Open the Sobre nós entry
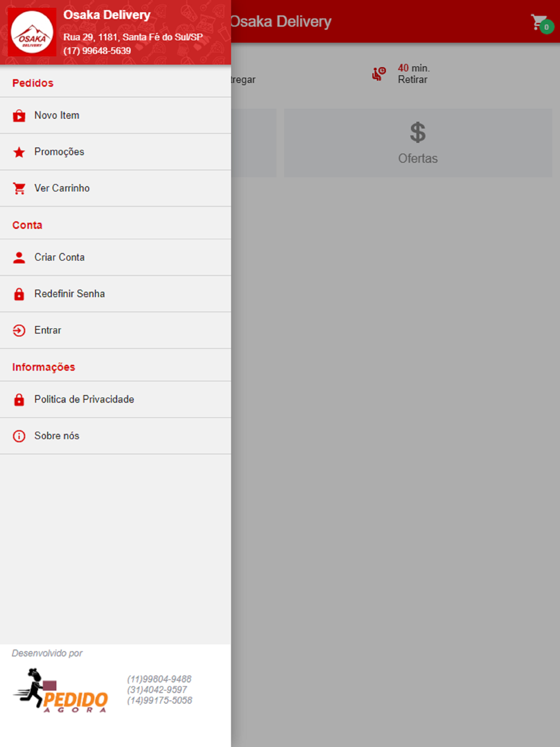Screen dimensions: 560x747 (115, 436)
